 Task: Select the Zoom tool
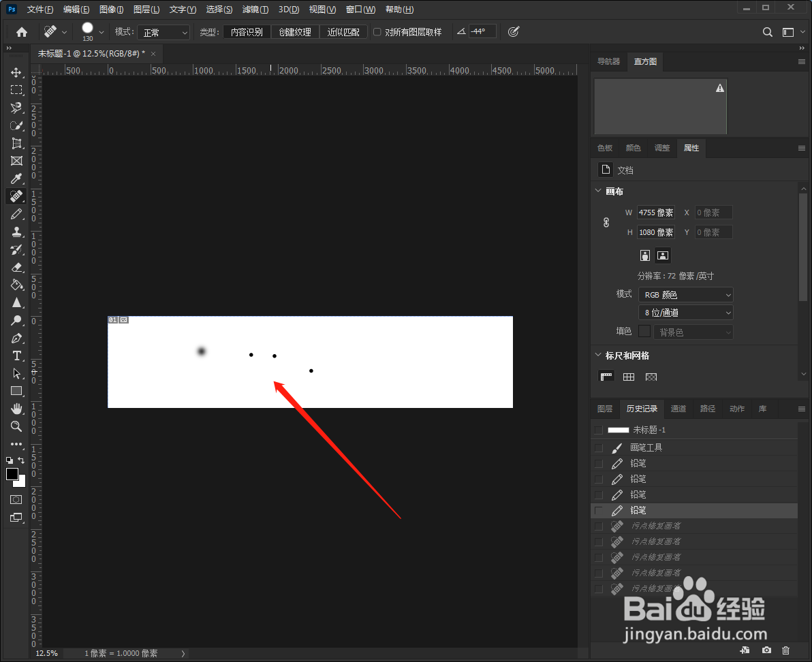[x=16, y=426]
